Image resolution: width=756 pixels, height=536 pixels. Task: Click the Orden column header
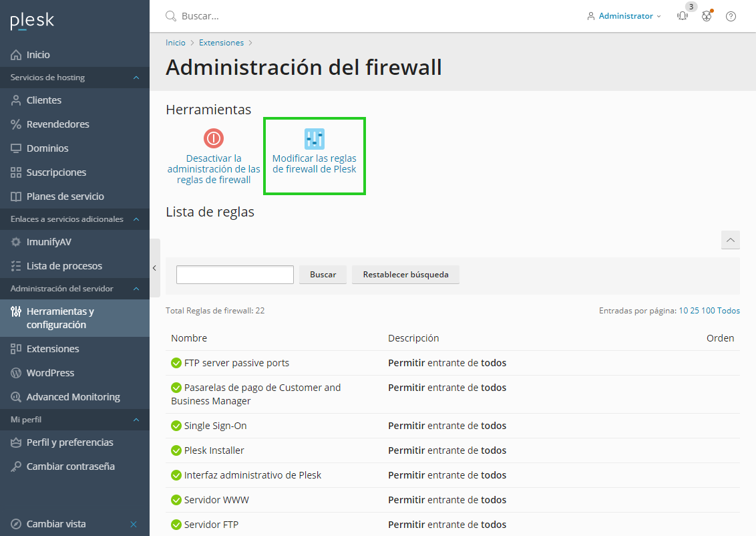point(721,339)
